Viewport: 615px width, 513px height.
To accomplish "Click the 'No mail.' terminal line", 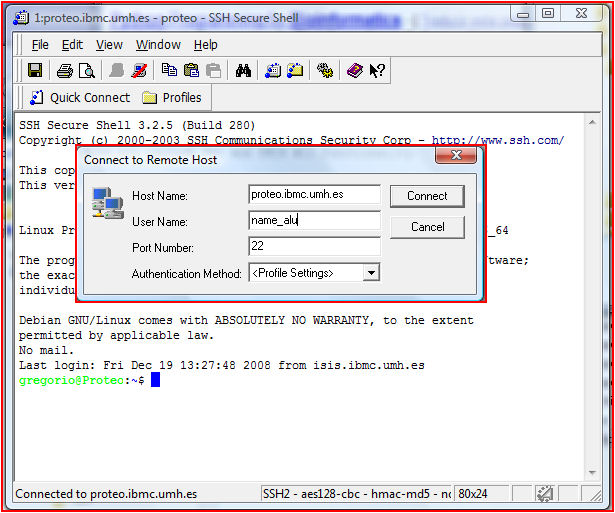I will click(46, 350).
